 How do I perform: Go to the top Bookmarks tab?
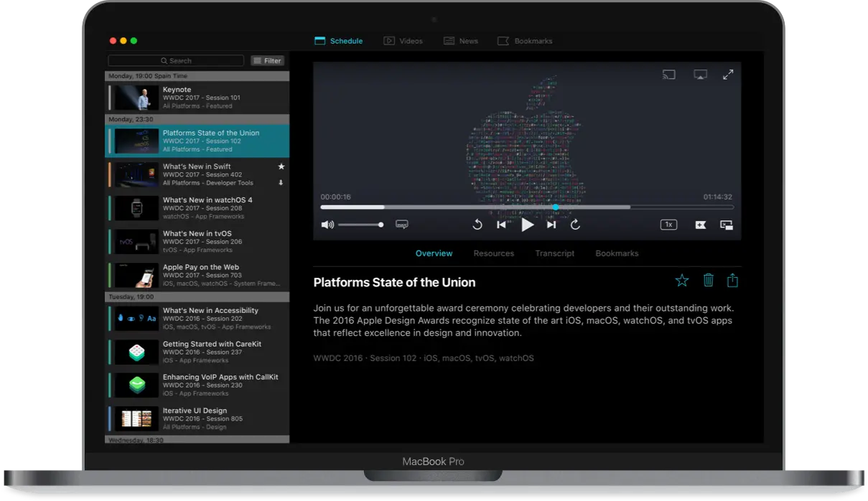[x=525, y=41]
